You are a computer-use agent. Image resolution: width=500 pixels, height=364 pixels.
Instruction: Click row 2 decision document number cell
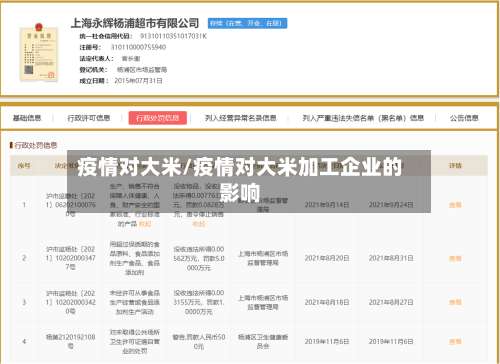[71, 258]
